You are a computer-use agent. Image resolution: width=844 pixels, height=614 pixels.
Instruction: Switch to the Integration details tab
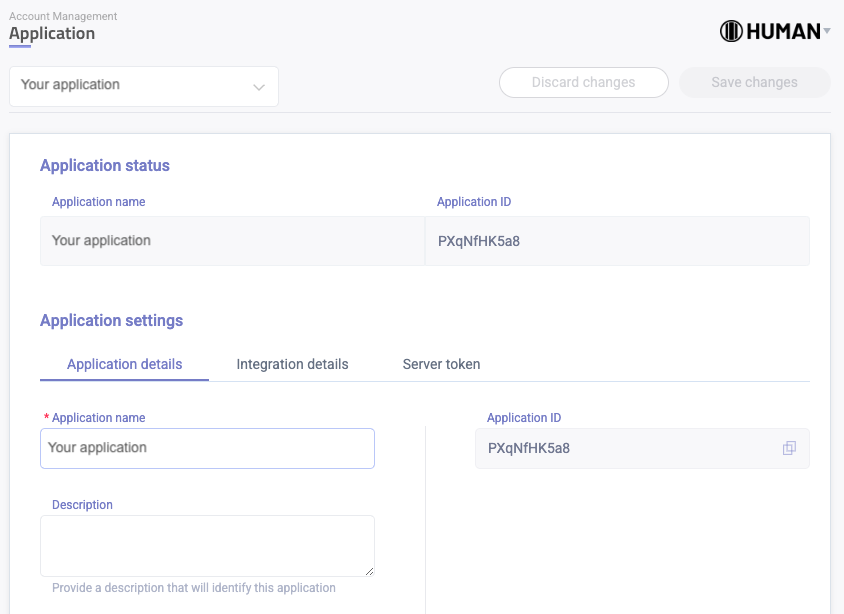291,364
